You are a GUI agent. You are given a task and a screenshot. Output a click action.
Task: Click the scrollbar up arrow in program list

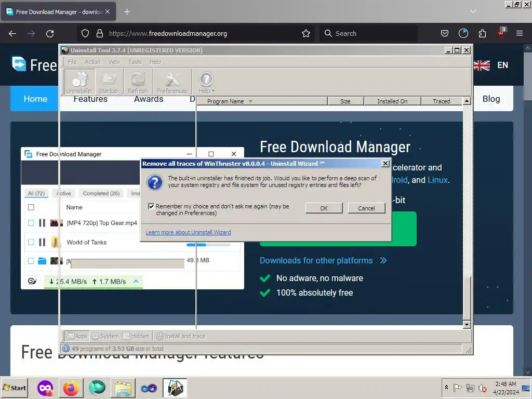tap(467, 101)
